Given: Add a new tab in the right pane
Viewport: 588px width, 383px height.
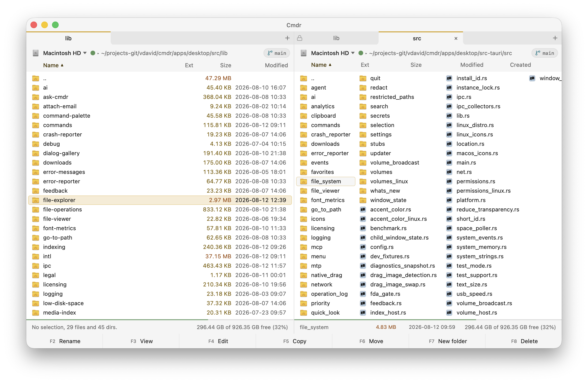Looking at the screenshot, I should coord(555,38).
